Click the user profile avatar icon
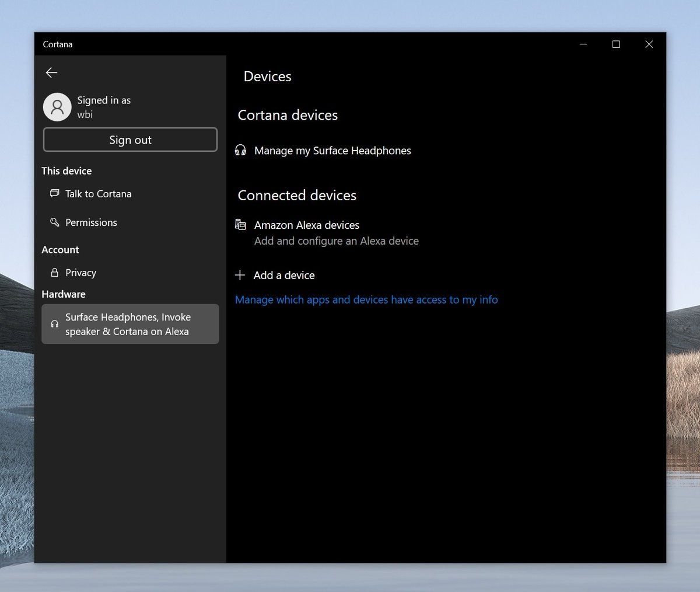This screenshot has width=700, height=592. (57, 107)
